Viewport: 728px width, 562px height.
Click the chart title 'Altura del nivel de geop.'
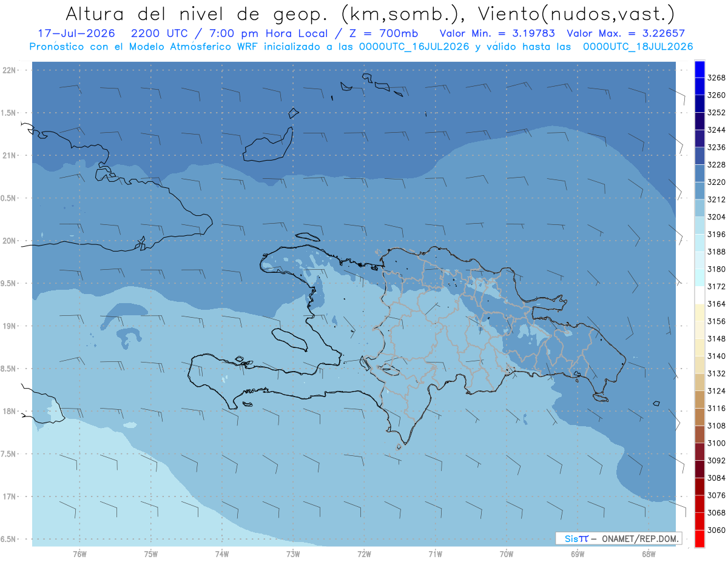197,13
